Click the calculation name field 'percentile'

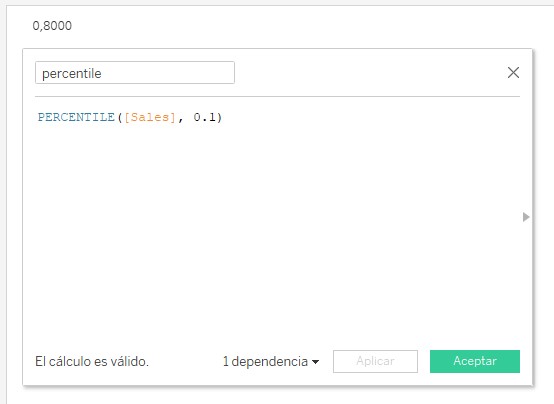point(135,73)
